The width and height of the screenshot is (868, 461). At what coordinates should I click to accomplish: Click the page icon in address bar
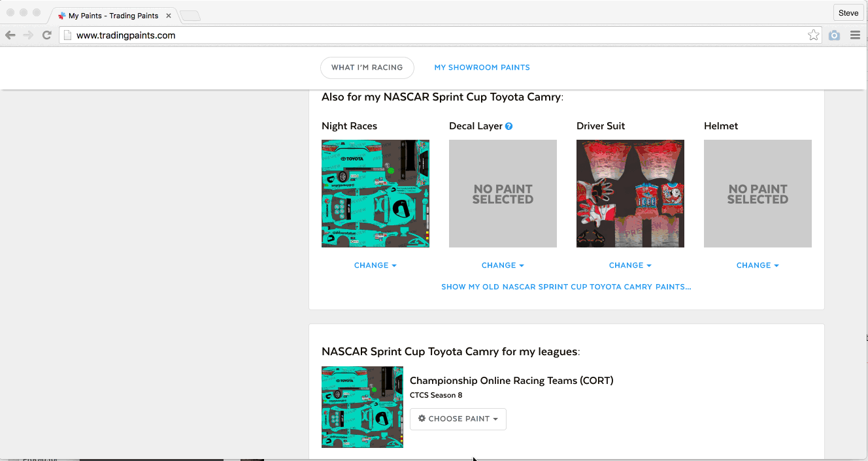click(x=67, y=35)
